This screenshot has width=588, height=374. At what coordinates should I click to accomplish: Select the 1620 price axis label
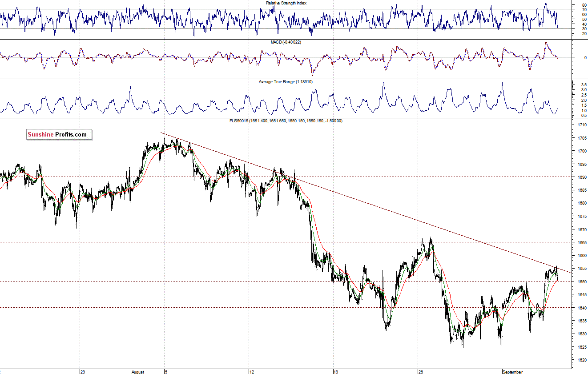coord(582,360)
